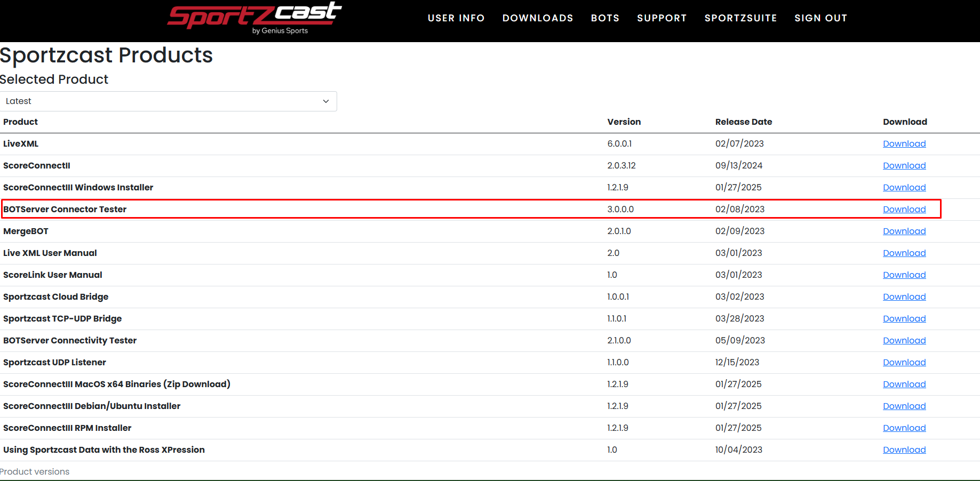Download Sportzcast Cloud Bridge

click(904, 296)
